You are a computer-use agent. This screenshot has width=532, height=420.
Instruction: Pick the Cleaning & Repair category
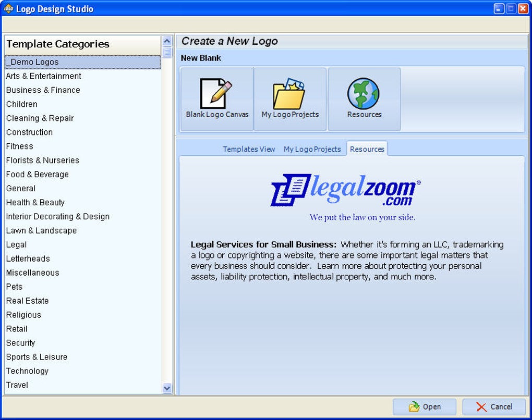pyautogui.click(x=82, y=118)
